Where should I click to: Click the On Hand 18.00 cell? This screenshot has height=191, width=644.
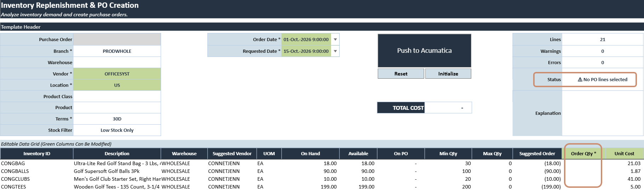pyautogui.click(x=310, y=163)
